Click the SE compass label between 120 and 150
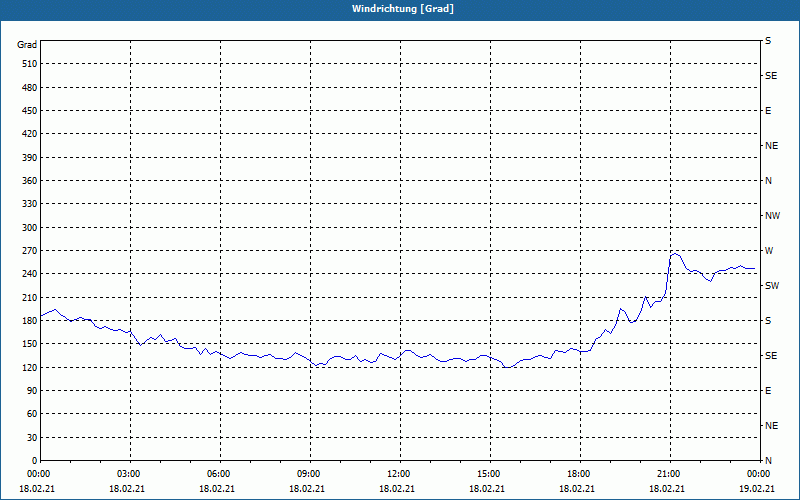Viewport: 800px width, 500px height. [x=771, y=356]
